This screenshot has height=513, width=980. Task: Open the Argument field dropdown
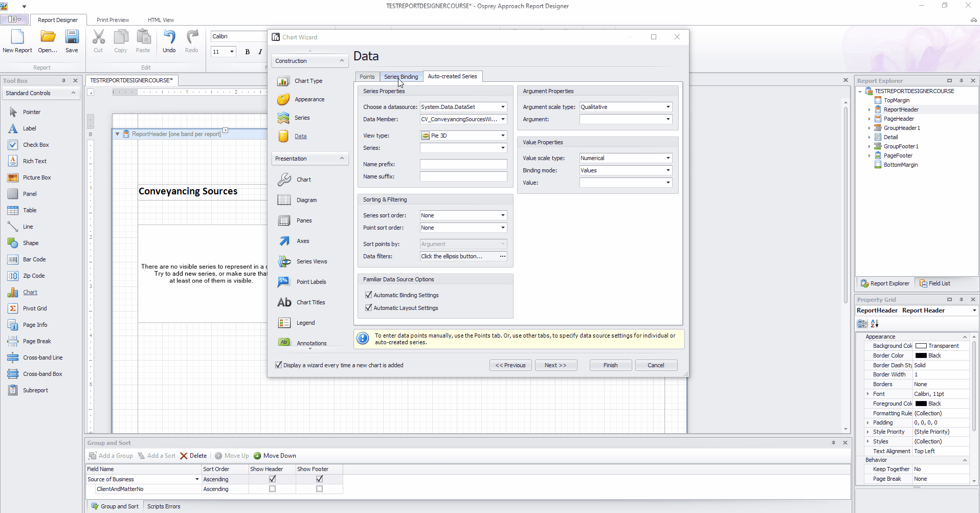[668, 119]
